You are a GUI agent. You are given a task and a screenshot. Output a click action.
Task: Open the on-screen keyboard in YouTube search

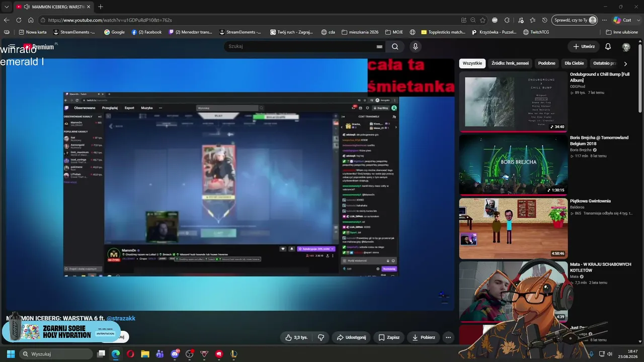tap(379, 47)
